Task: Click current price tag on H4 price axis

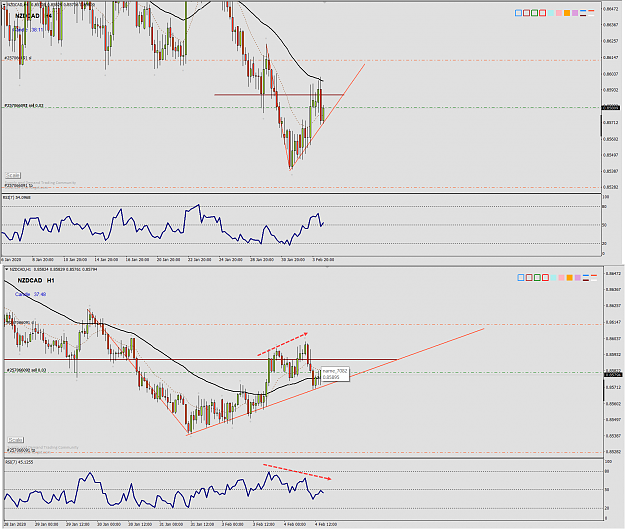Action: click(x=610, y=108)
